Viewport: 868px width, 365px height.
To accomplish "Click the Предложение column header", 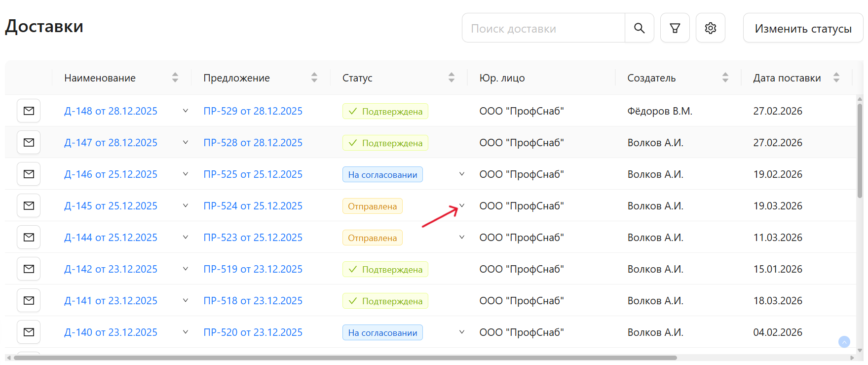I will 236,78.
